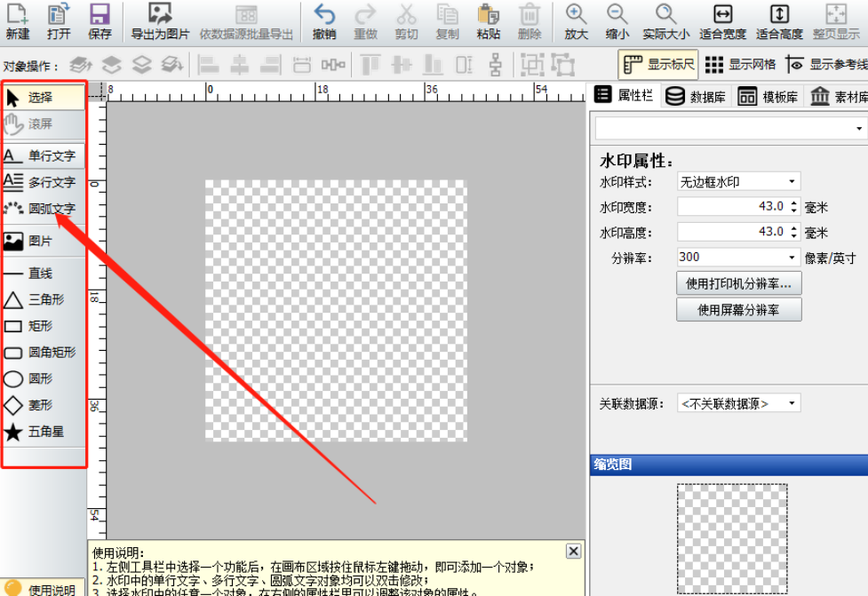The height and width of the screenshot is (596, 868).
Task: Toggle 显示网格 grid display
Action: point(740,65)
